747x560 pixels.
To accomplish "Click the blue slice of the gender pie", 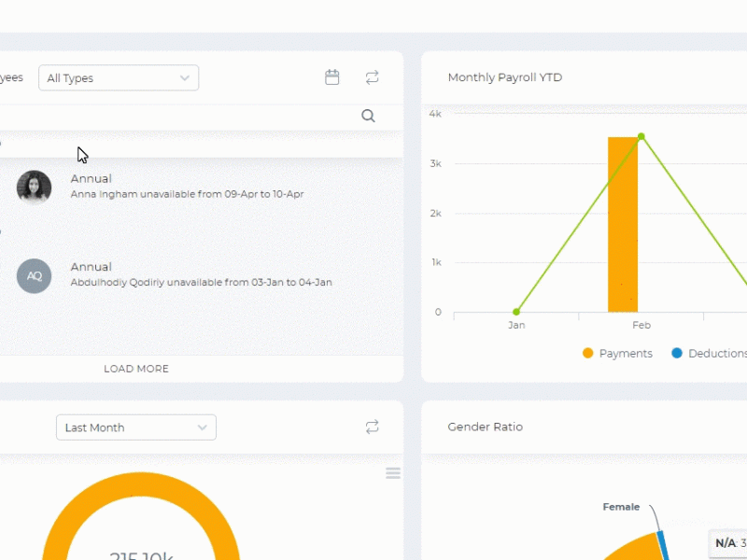I will (664, 546).
